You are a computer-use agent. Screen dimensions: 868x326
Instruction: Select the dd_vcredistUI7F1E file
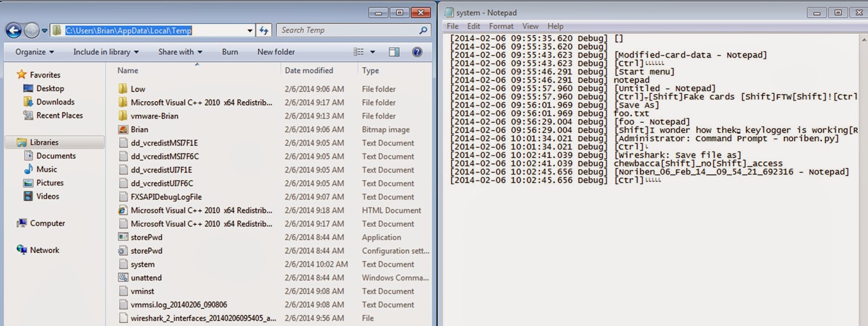[x=161, y=170]
